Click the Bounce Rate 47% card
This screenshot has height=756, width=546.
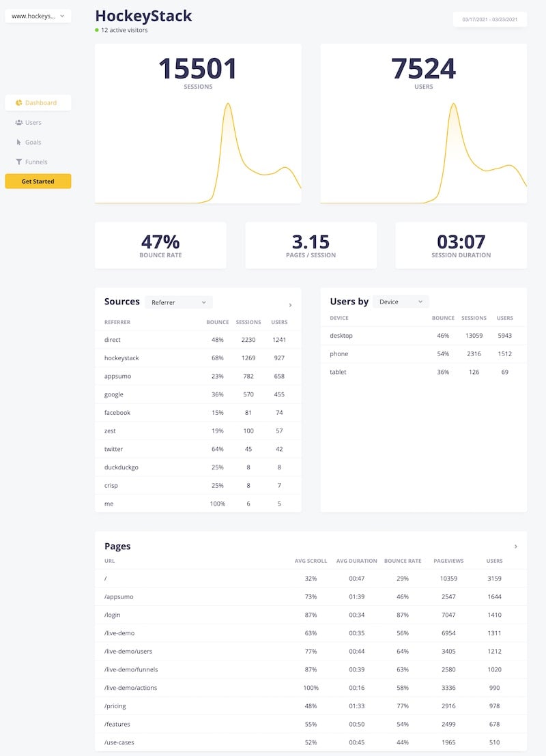coord(160,246)
